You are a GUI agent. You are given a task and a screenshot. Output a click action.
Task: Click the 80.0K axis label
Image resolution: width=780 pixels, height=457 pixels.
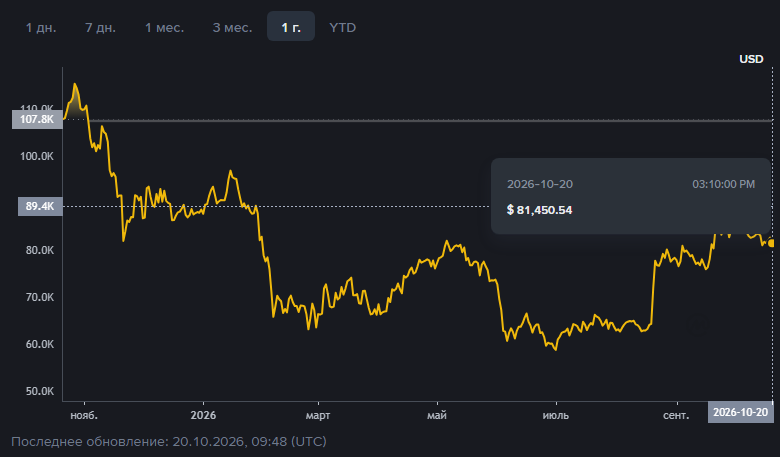[x=40, y=250]
